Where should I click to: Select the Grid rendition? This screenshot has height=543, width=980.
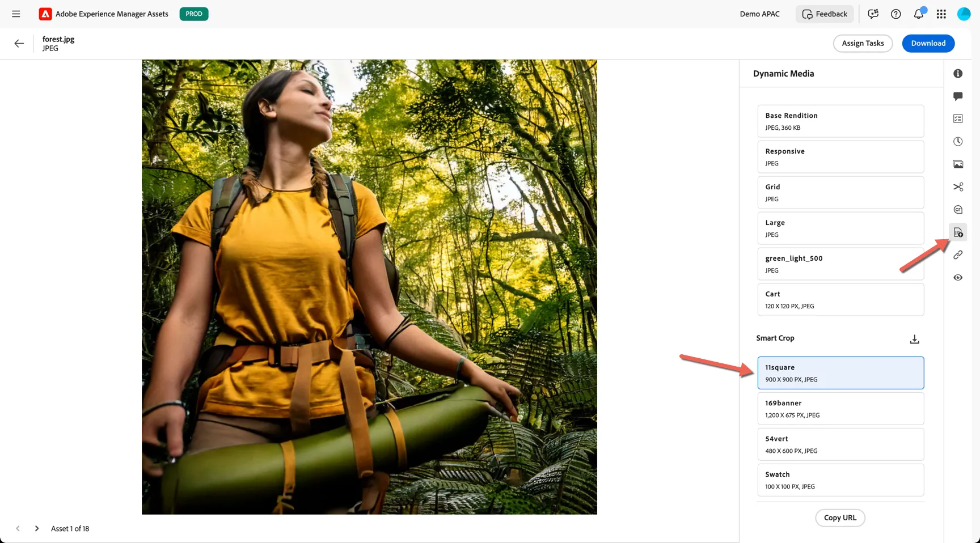840,193
